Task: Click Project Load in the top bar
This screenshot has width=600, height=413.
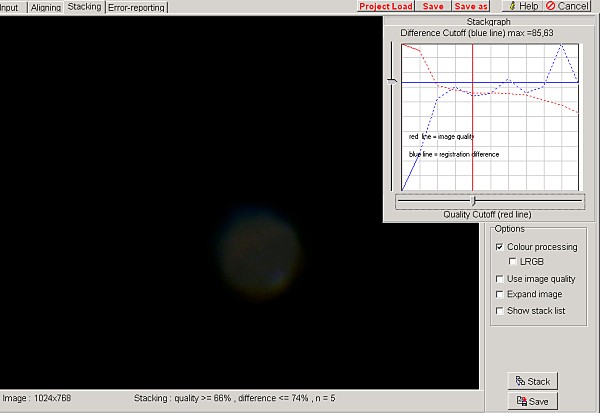Action: 385,6
